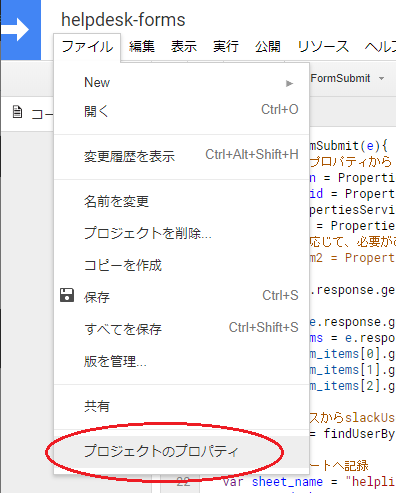Click sheet_name variable in code line 22
This screenshot has height=493, width=396.
click(x=287, y=482)
